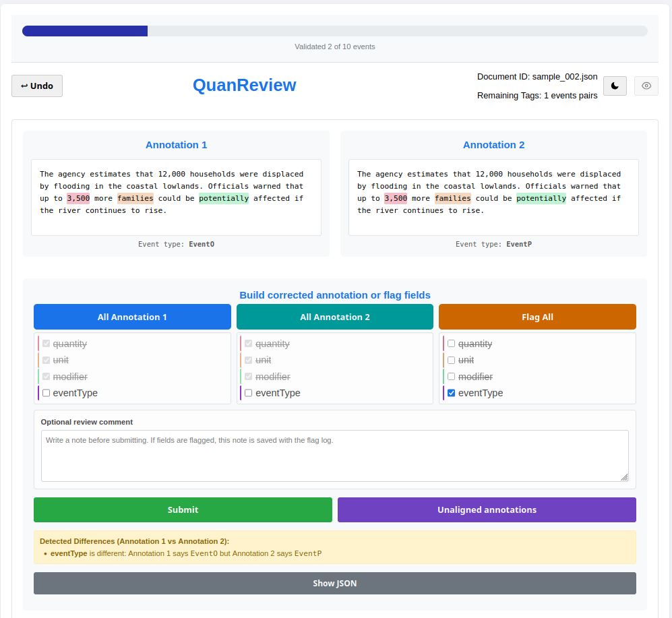
Task: Click the eventType difference message line
Action: [186, 554]
